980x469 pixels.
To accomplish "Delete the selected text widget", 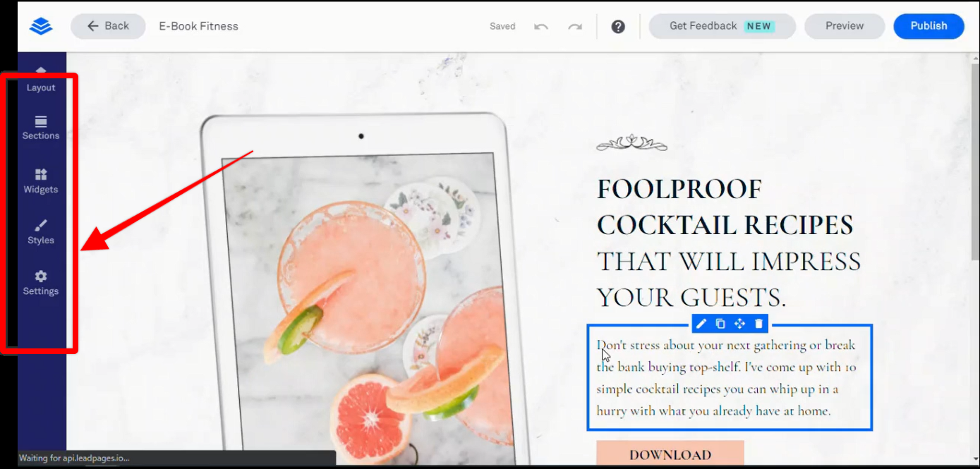I will (x=759, y=324).
